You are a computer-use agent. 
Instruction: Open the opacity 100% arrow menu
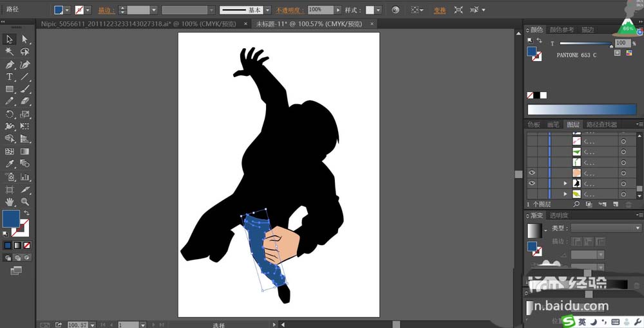click(337, 10)
